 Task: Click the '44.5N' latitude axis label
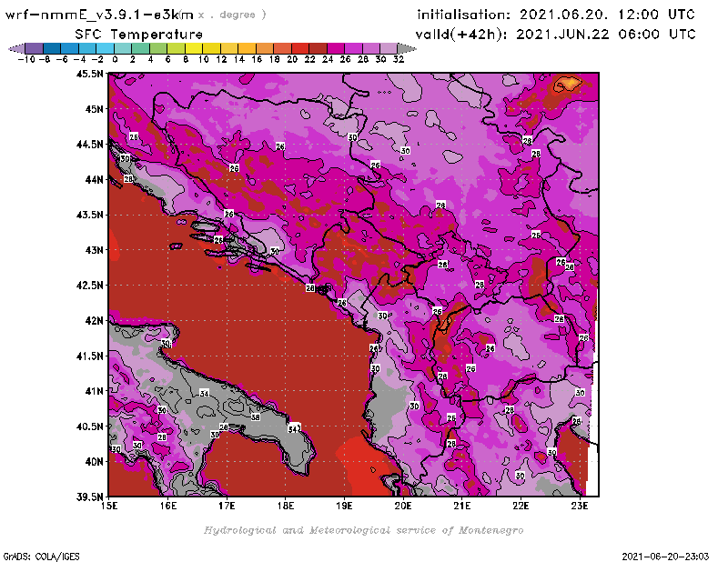[x=89, y=144]
